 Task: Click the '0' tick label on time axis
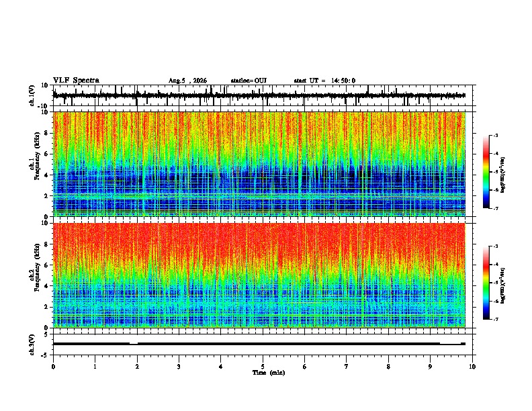tap(53, 367)
